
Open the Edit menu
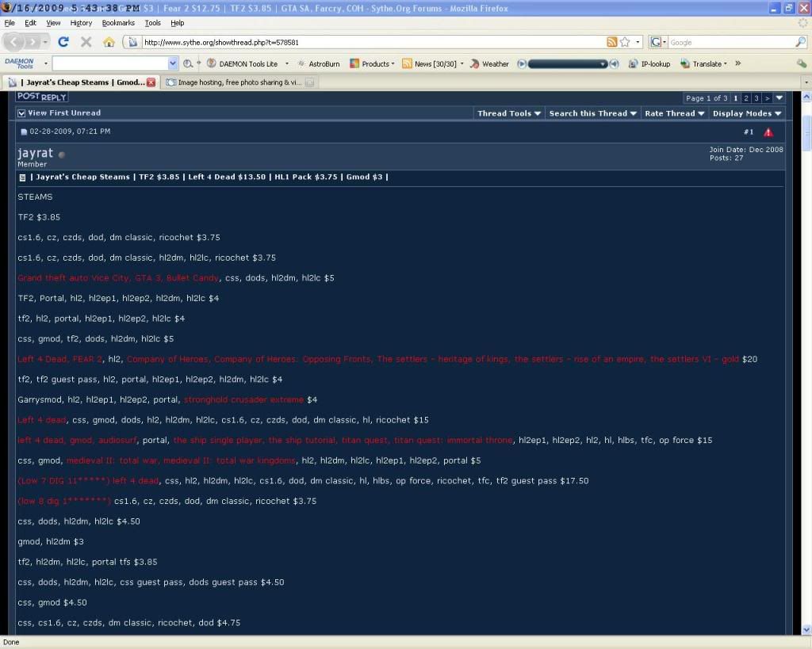(30, 23)
